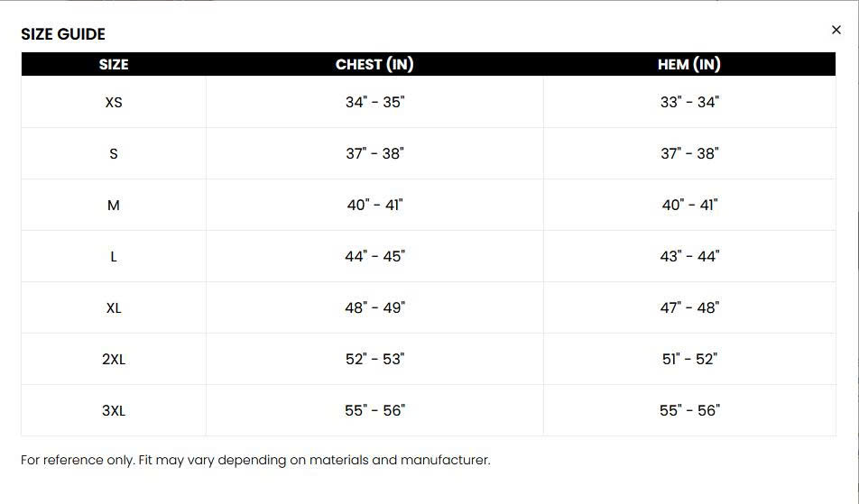
Task: Click the HEM (IN) column header
Action: (x=689, y=65)
